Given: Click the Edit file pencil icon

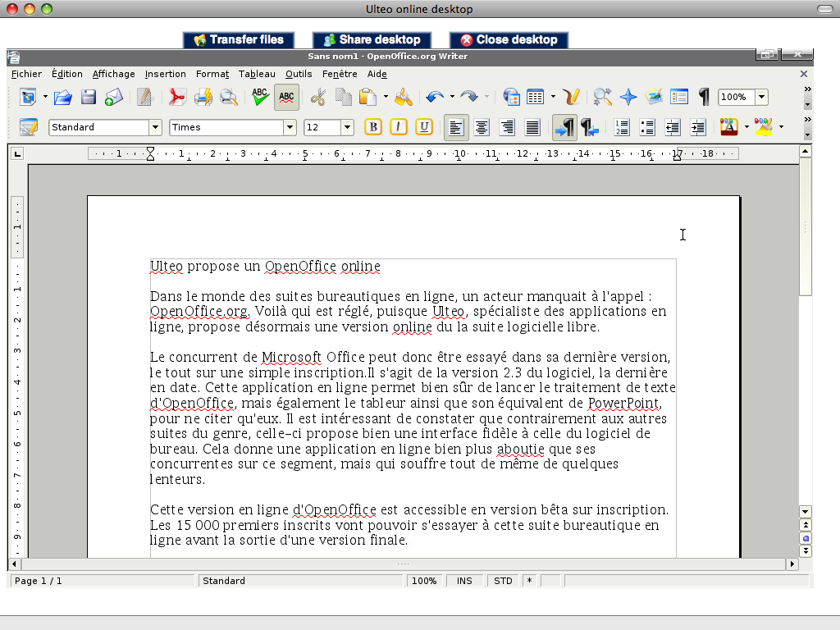Looking at the screenshot, I should coord(144,97).
